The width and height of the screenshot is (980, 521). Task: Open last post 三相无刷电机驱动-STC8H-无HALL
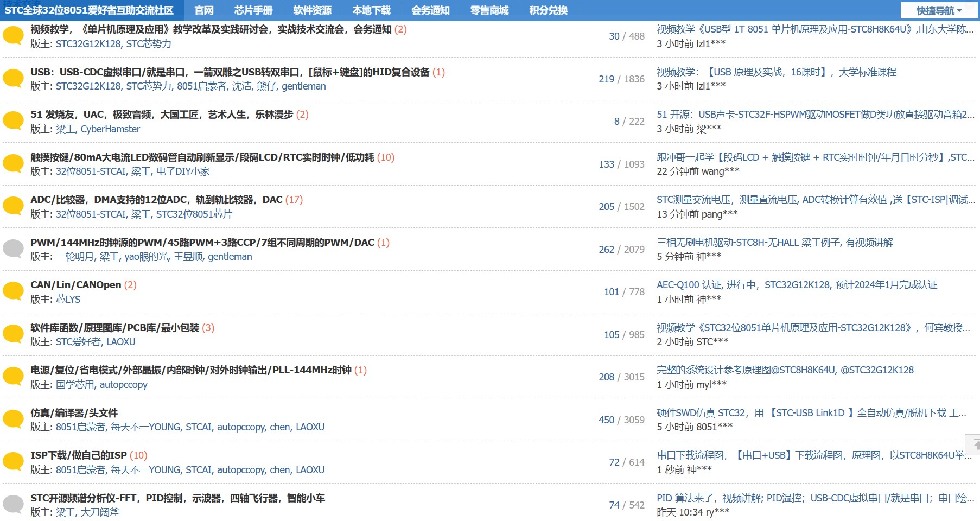[x=775, y=243]
